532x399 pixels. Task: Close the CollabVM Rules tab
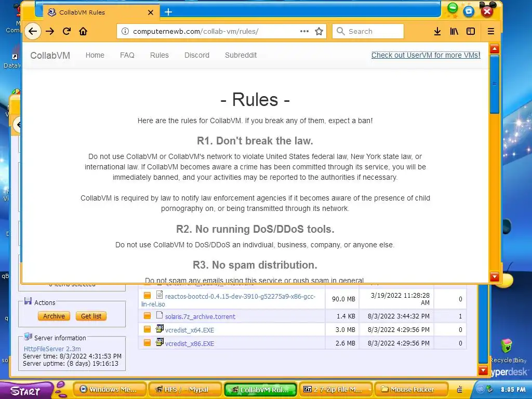point(151,12)
